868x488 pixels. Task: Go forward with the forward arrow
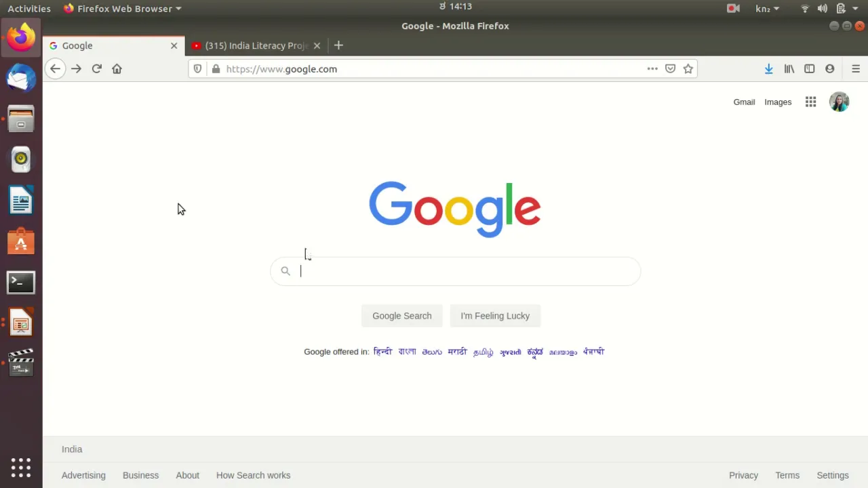(x=76, y=68)
